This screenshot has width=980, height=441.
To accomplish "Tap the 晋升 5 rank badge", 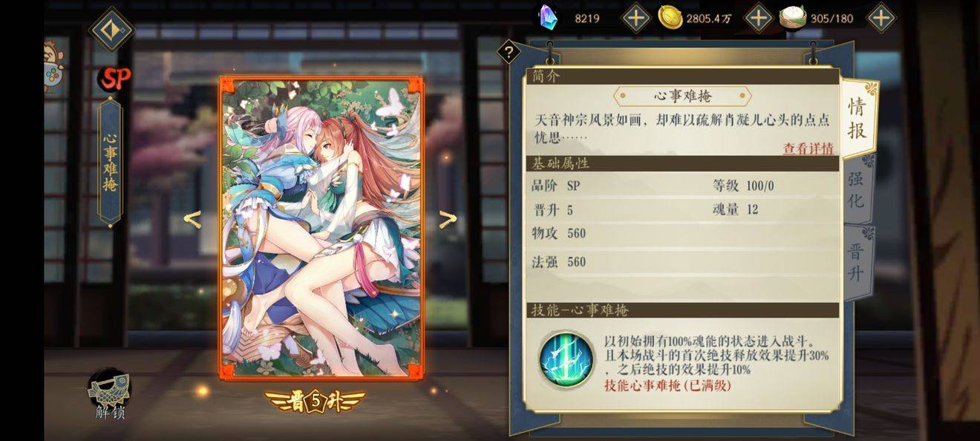I will [x=316, y=402].
